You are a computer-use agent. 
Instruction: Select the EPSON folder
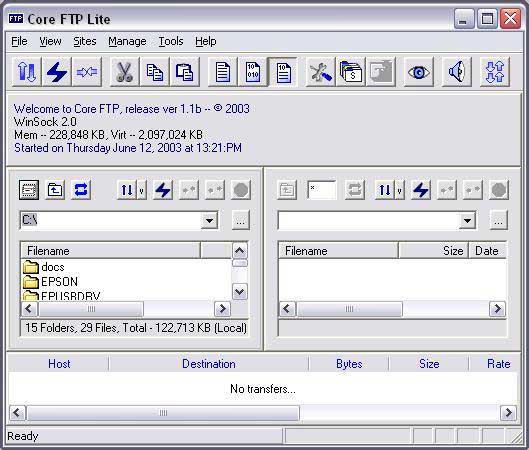[x=50, y=281]
